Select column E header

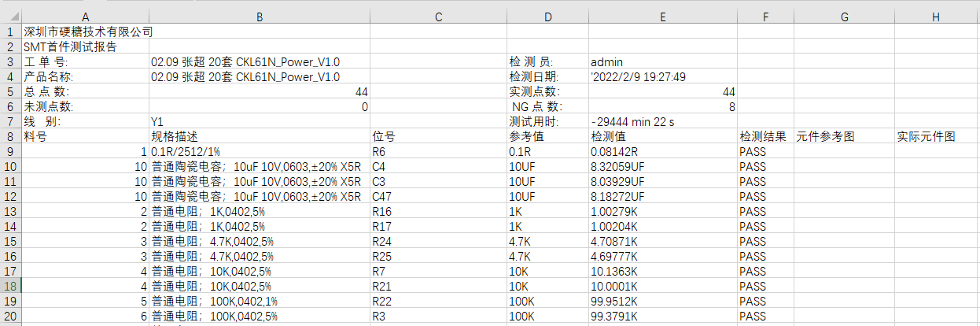[663, 17]
